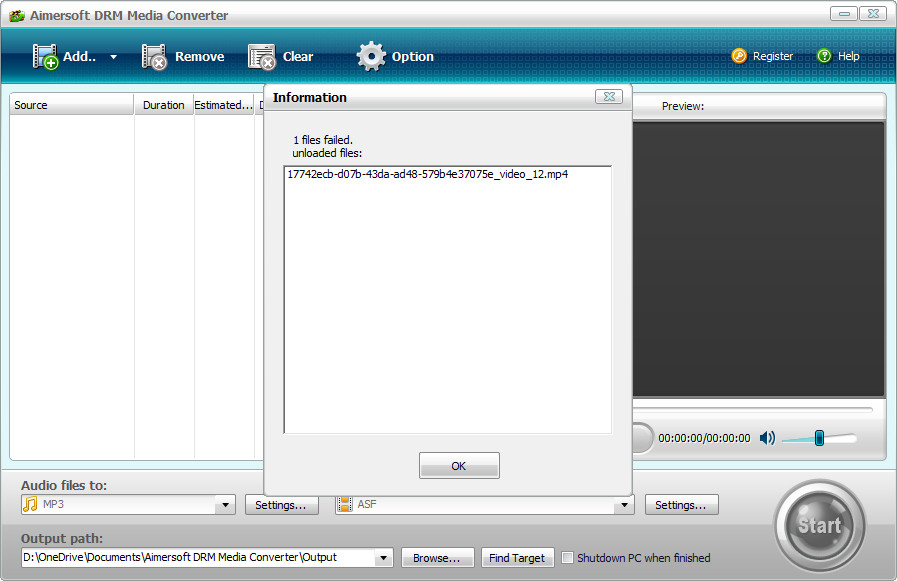Select the failed file name 17742ecb...video_12.mp4

point(427,174)
